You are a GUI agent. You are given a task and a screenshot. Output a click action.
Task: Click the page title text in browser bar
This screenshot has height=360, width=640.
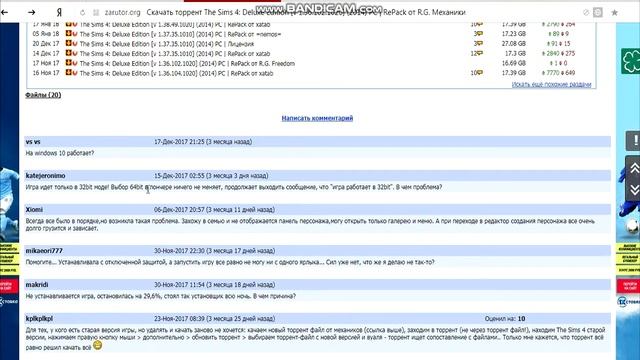click(x=306, y=13)
